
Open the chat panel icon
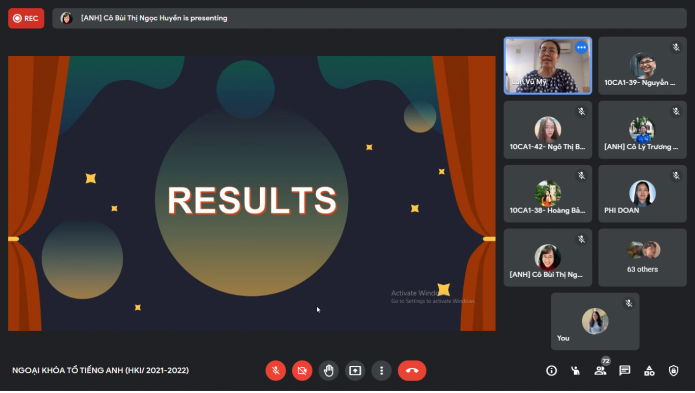[625, 370]
